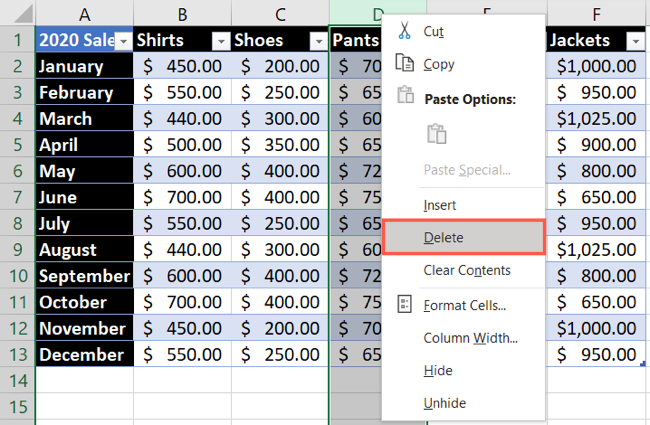Select Insert in the context menu

click(440, 205)
